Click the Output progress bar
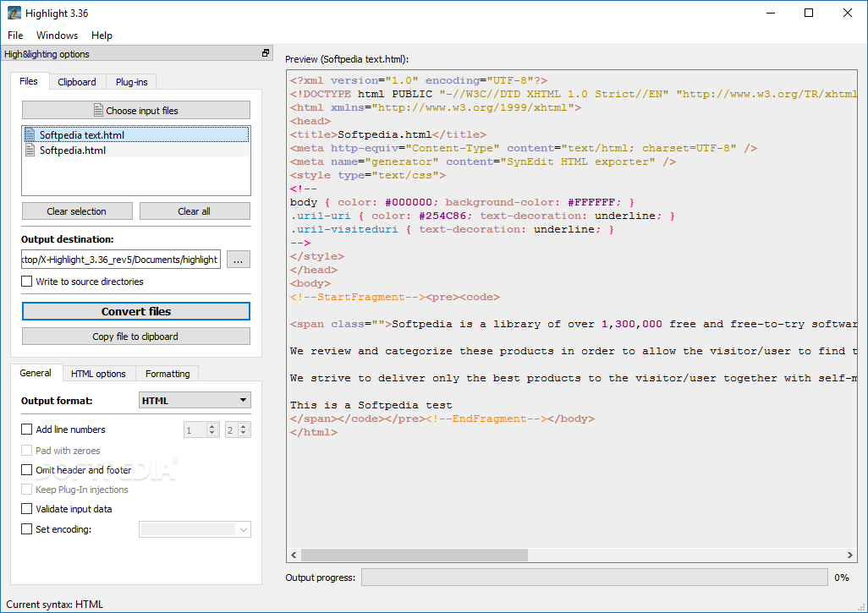The width and height of the screenshot is (868, 613). [595, 577]
